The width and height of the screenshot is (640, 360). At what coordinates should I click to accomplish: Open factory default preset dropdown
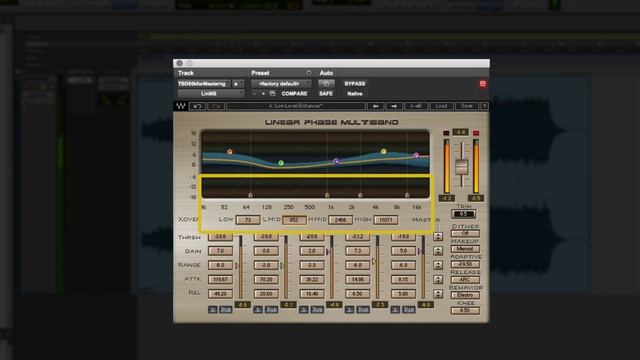click(281, 84)
